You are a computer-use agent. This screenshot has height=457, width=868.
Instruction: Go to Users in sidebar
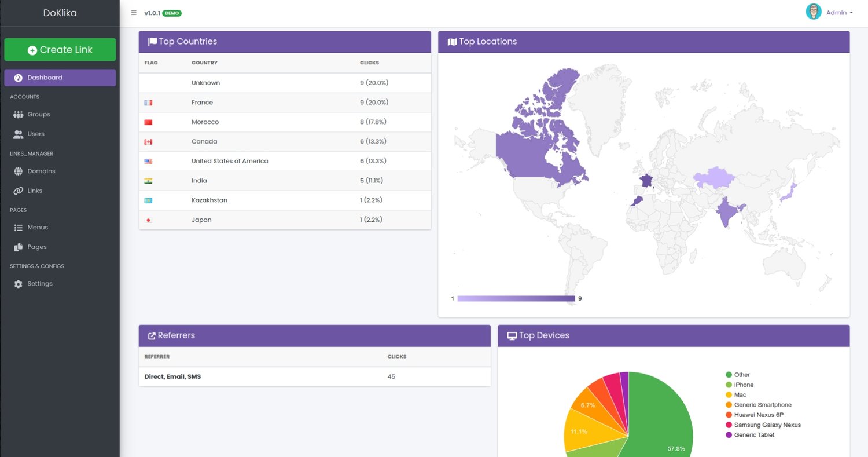[x=60, y=134]
